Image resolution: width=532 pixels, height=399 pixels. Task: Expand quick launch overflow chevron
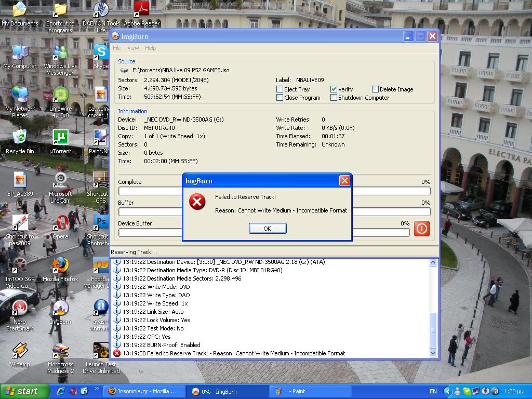(97, 389)
